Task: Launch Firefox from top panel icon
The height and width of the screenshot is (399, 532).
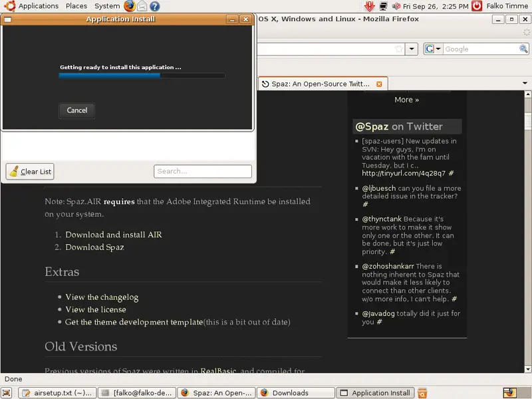Action: pyautogui.click(x=129, y=6)
